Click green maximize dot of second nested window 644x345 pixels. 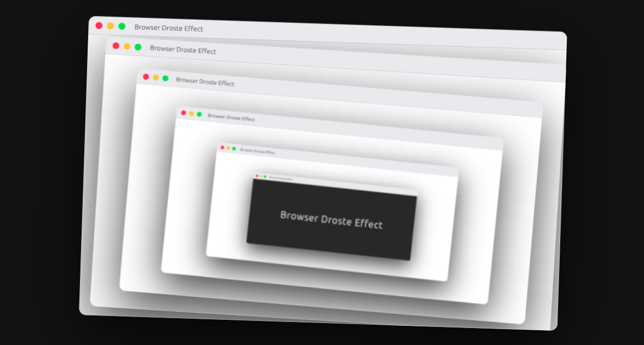pos(138,47)
